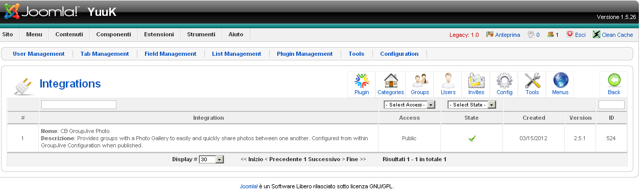Click the Public access cell

tap(410, 138)
